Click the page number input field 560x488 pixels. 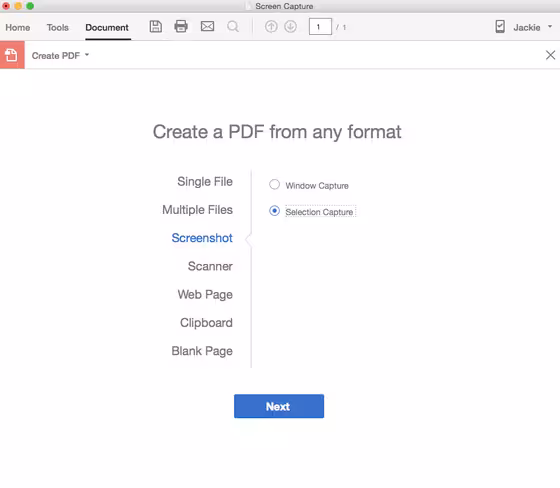[320, 27]
